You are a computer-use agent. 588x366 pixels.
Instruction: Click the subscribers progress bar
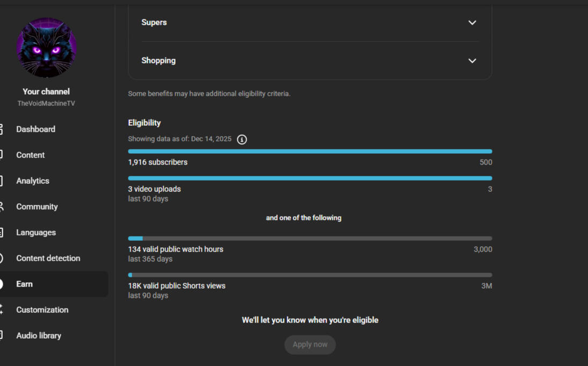pos(310,152)
